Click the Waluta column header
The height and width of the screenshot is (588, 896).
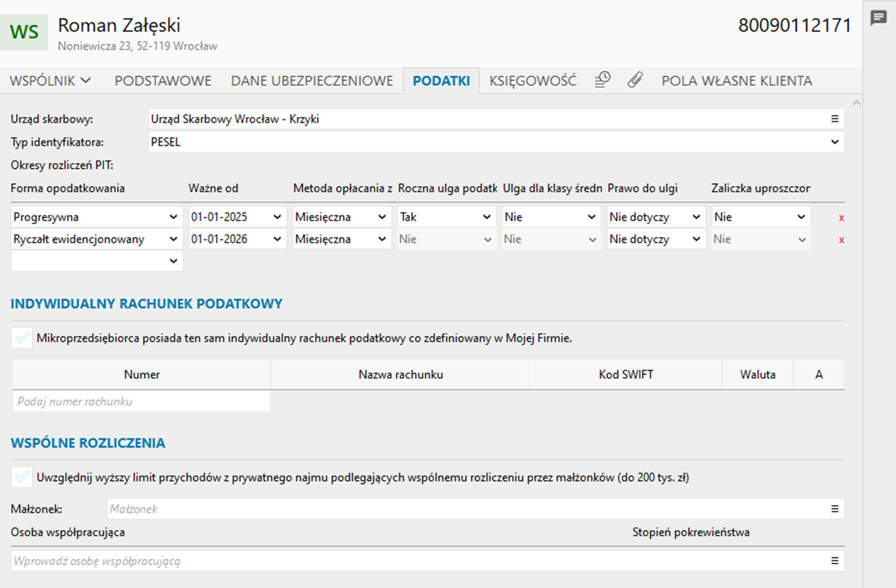coord(758,375)
